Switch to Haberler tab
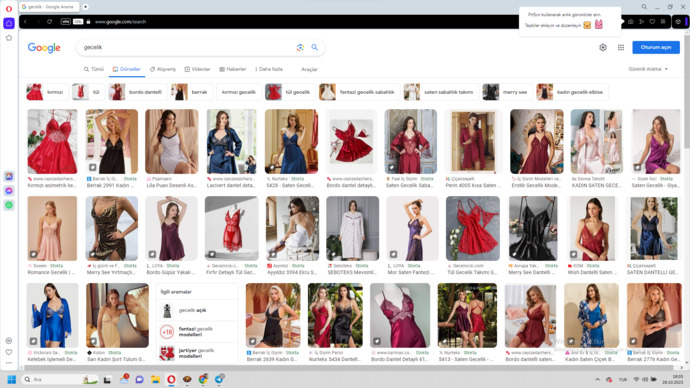 click(x=233, y=69)
